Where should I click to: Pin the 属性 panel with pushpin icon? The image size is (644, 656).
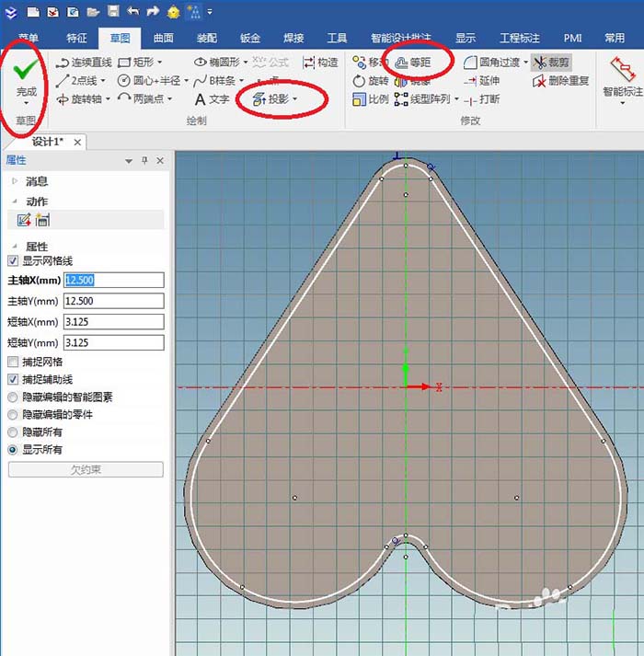click(144, 160)
